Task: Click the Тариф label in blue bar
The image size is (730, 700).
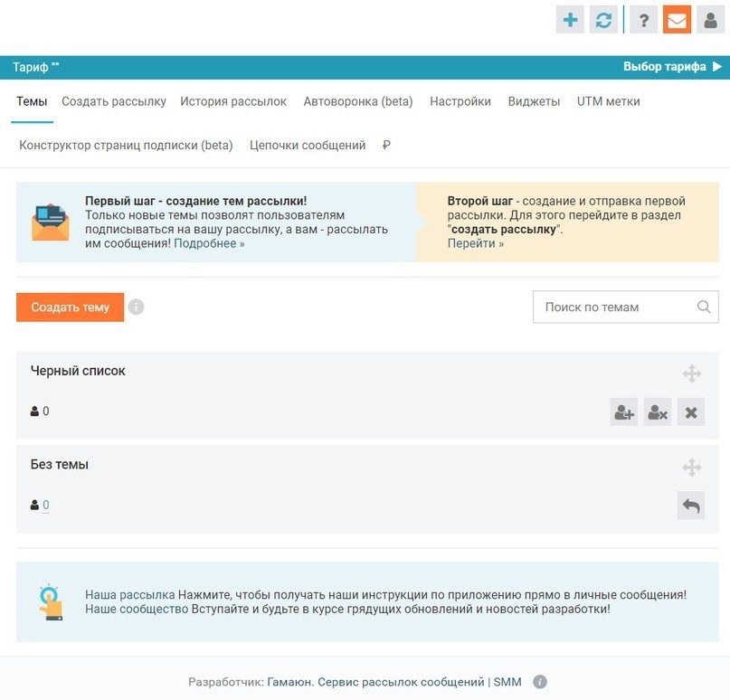Action: click(x=36, y=67)
